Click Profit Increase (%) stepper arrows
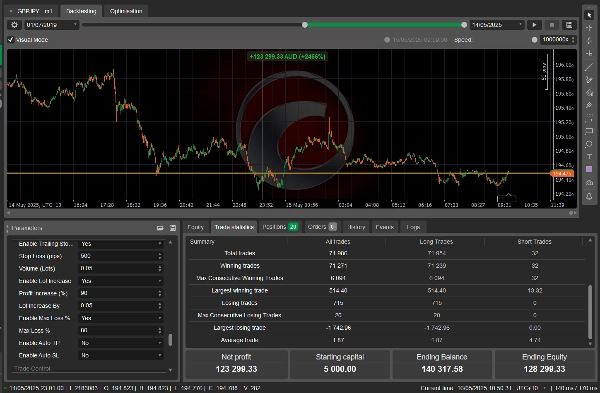600x393 pixels. pos(160,293)
